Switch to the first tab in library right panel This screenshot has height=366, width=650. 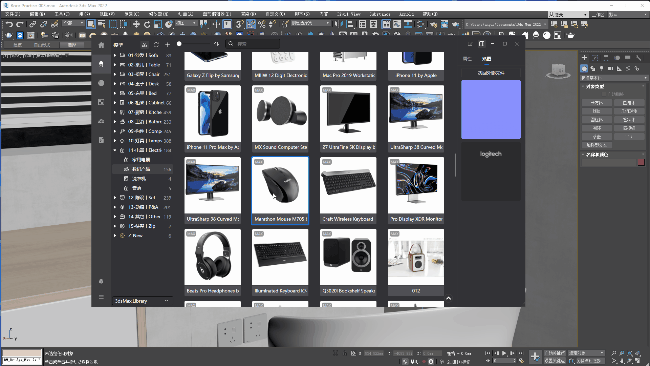click(x=467, y=59)
